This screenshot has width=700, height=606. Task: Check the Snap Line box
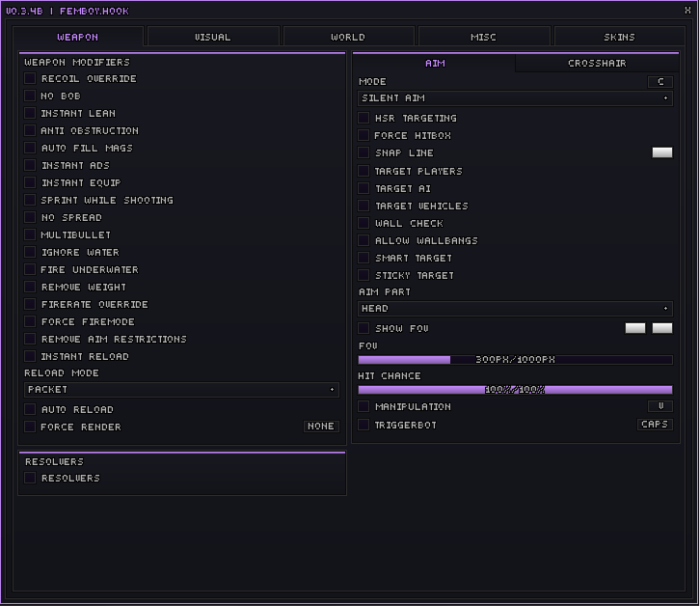pyautogui.click(x=363, y=152)
